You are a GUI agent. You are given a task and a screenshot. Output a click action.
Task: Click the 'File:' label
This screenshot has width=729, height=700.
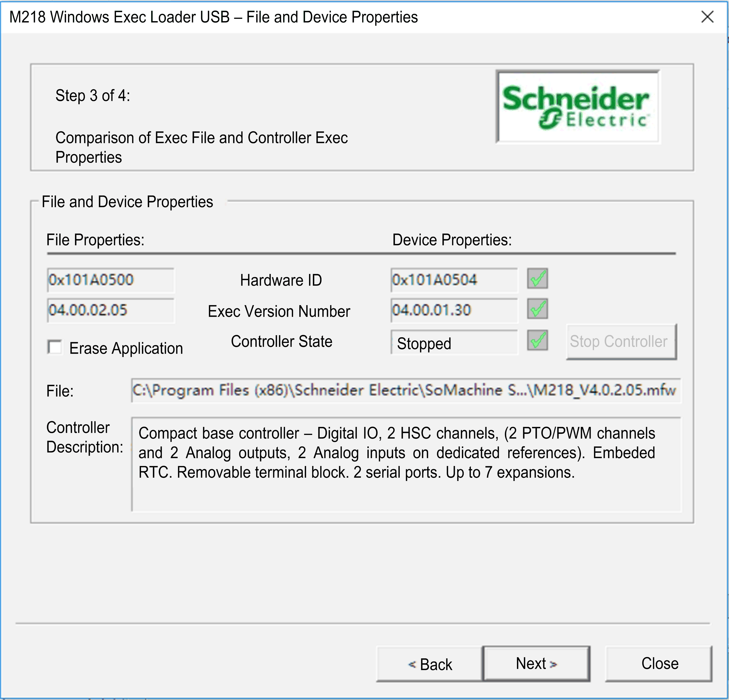(60, 391)
